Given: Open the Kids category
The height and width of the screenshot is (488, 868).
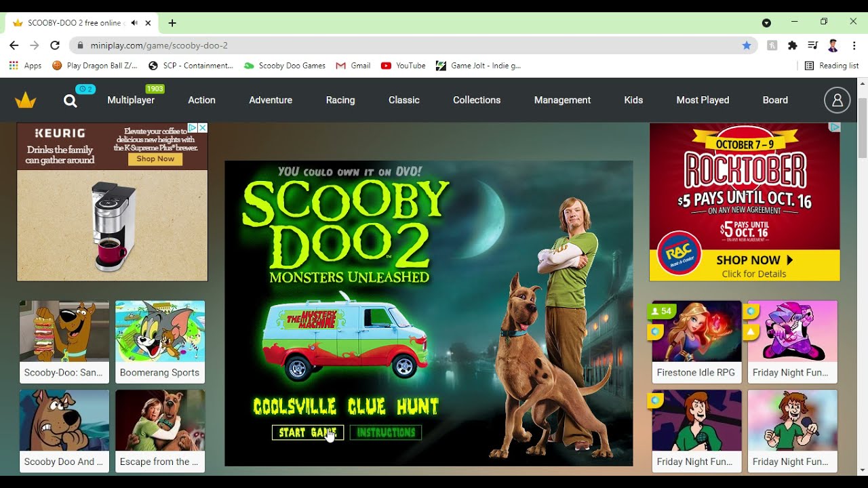Looking at the screenshot, I should (x=633, y=100).
